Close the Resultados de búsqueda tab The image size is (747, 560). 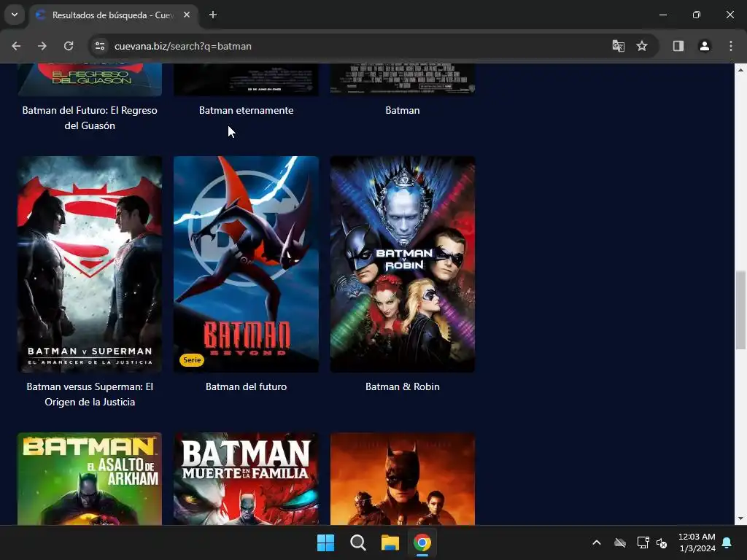click(187, 15)
